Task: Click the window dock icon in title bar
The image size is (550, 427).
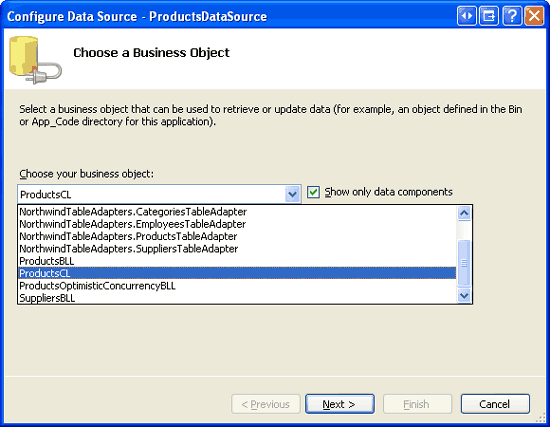Action: [489, 16]
